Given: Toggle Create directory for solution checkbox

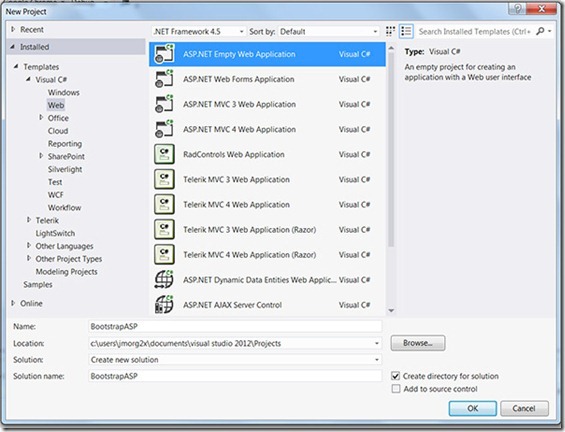Looking at the screenshot, I should [x=395, y=376].
